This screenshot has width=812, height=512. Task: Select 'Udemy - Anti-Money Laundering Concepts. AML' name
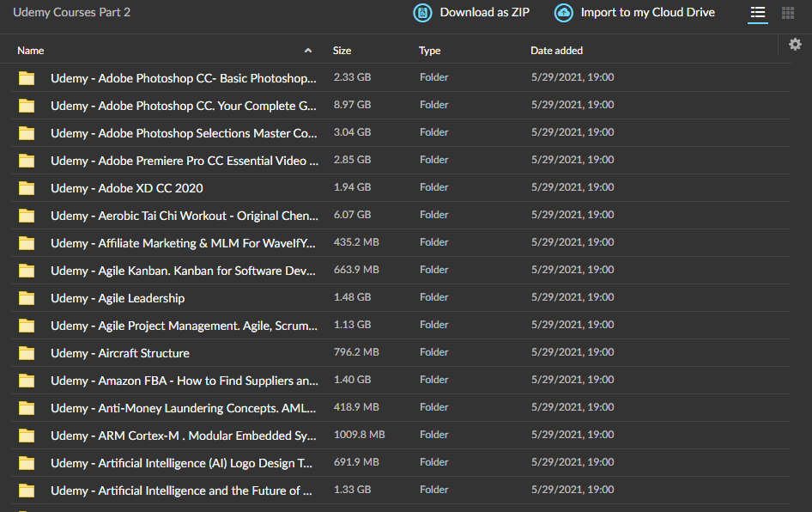pos(184,408)
